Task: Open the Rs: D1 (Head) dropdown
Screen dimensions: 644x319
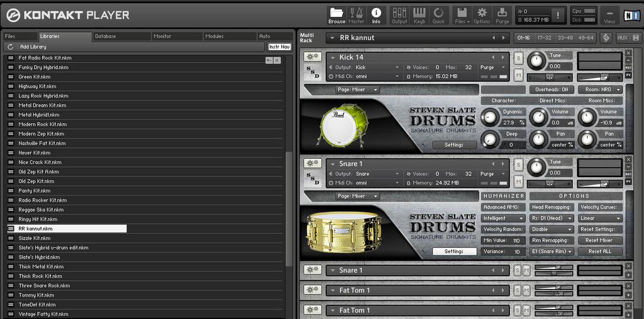Action: pos(552,219)
